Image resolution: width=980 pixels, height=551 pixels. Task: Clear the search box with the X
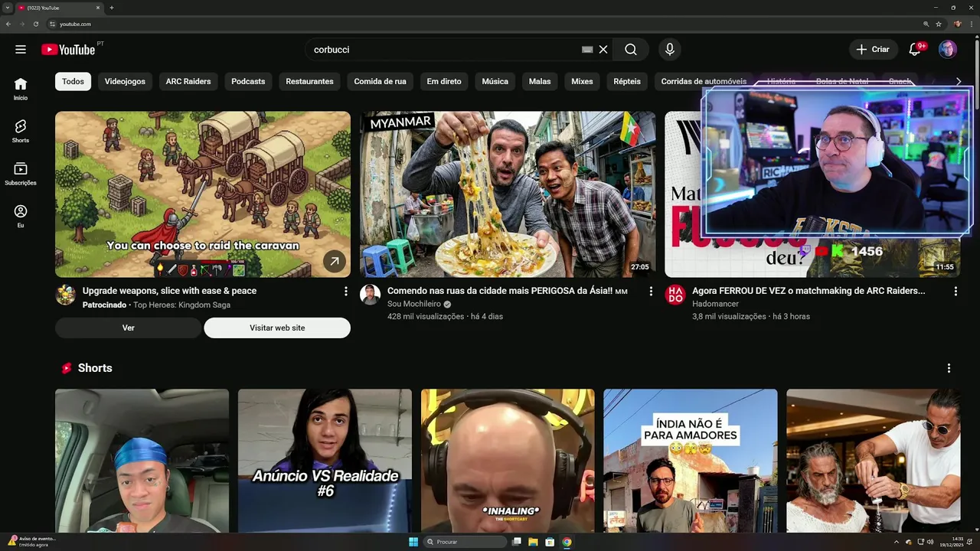(603, 49)
